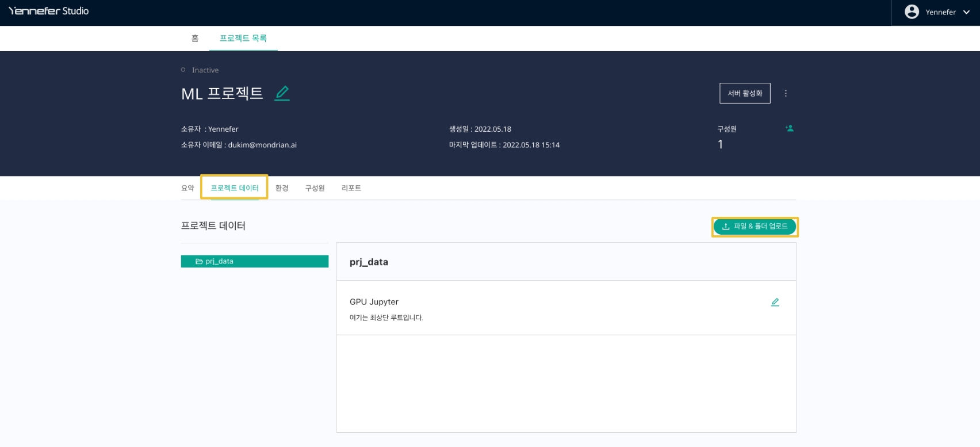Switch to the 요약 tab
This screenshot has height=447, width=980.
pos(187,188)
